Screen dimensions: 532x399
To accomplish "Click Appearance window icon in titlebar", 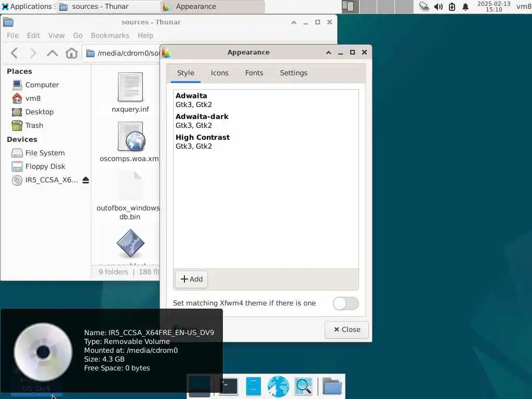I will pos(167,52).
